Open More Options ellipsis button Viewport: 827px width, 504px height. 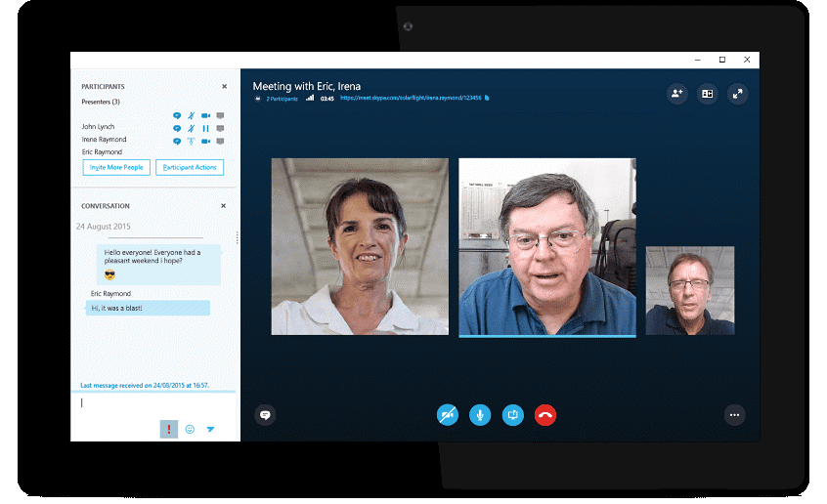734,415
